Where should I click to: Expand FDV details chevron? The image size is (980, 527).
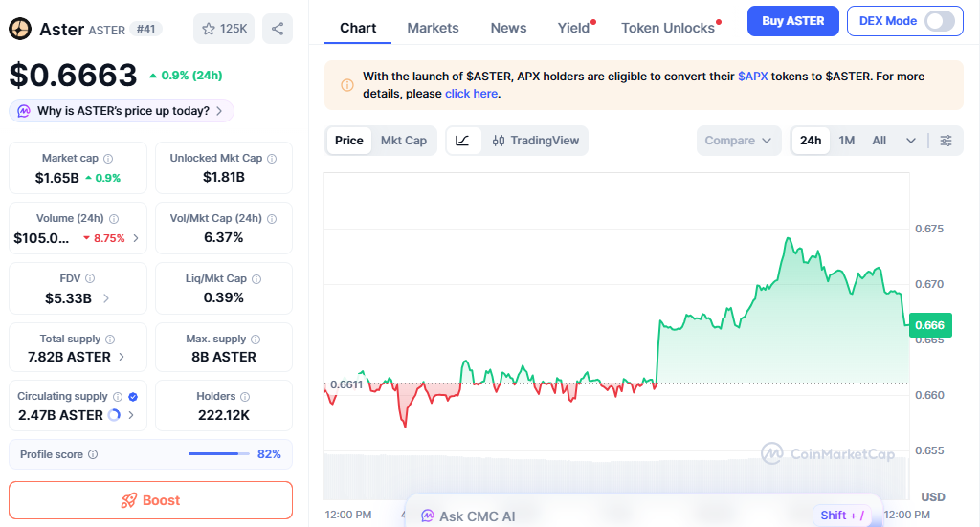click(106, 298)
